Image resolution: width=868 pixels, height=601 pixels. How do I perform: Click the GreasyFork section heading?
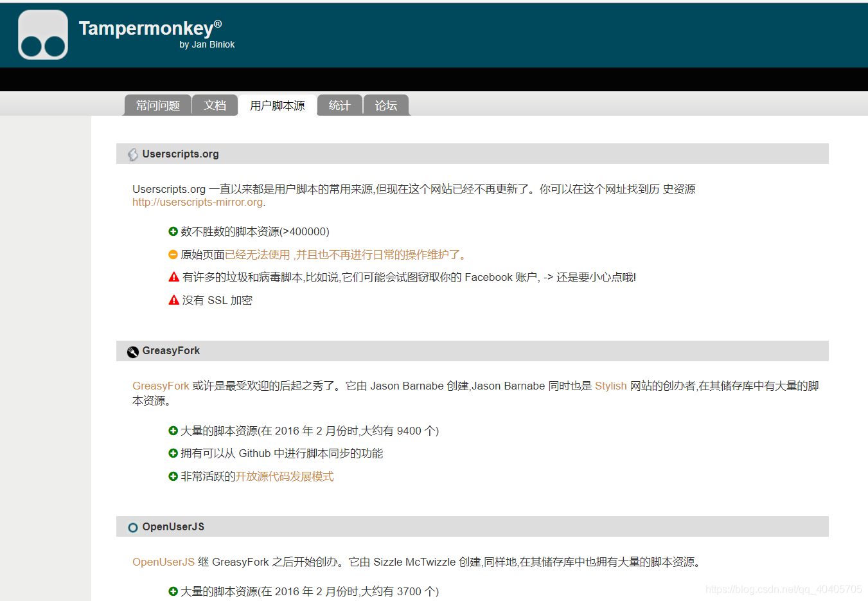[171, 351]
